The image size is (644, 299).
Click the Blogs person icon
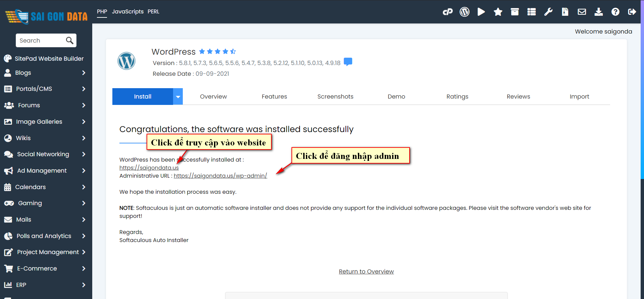[8, 73]
